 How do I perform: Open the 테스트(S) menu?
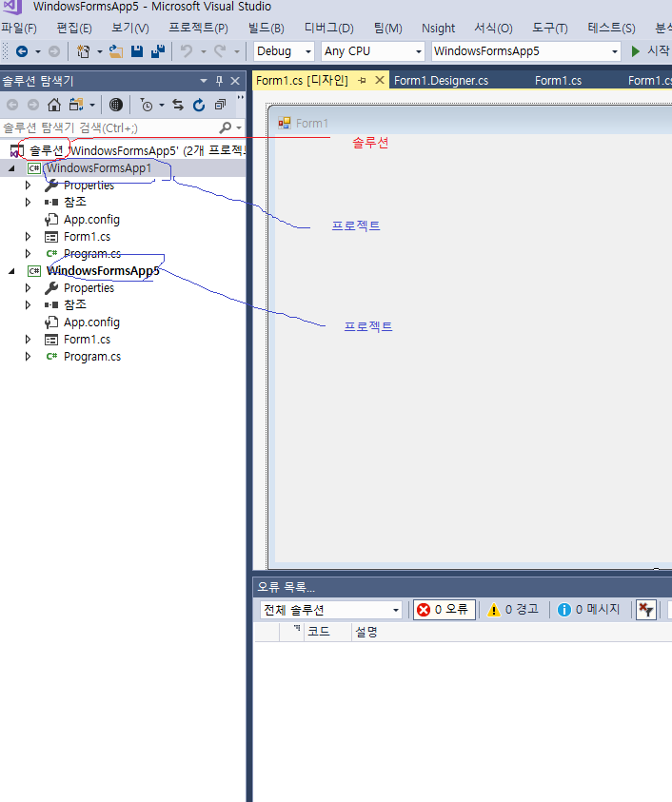[612, 29]
